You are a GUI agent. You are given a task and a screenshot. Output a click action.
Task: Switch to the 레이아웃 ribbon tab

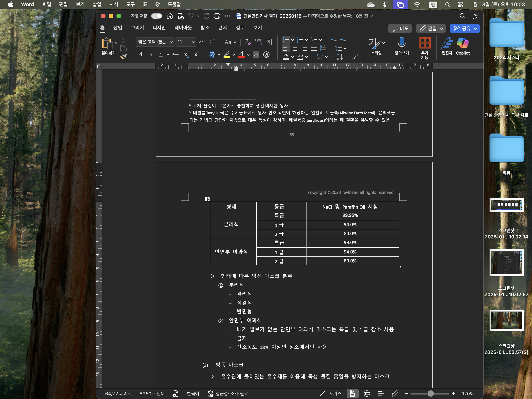(x=183, y=28)
